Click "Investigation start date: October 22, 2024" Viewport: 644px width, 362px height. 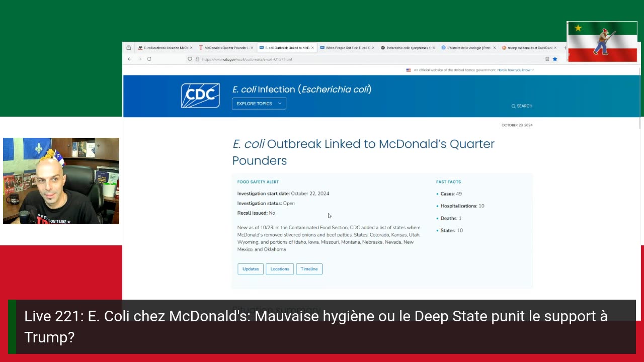pos(283,194)
